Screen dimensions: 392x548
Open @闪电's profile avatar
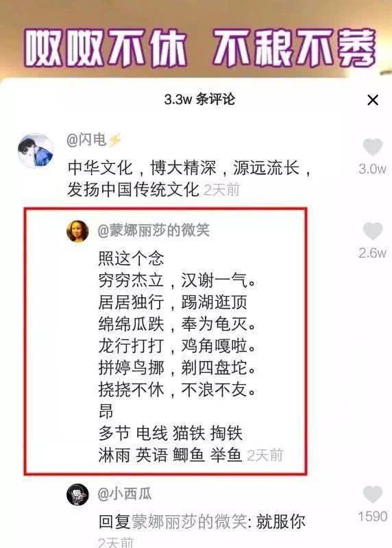click(x=36, y=151)
